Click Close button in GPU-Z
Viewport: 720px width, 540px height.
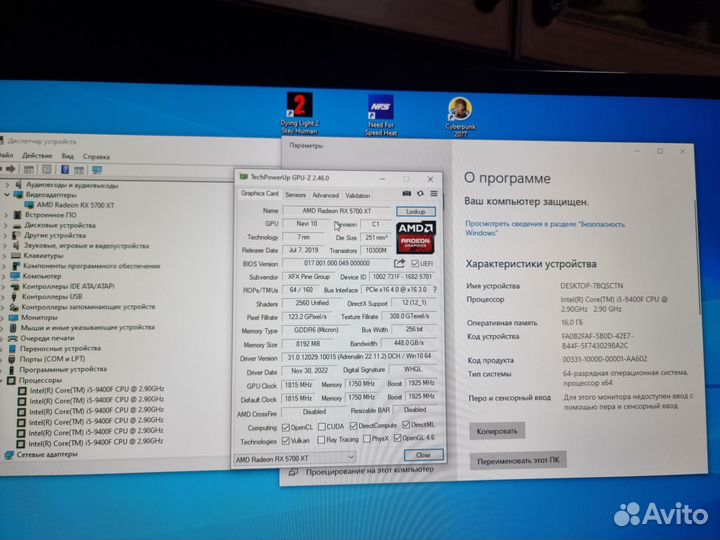click(x=423, y=455)
